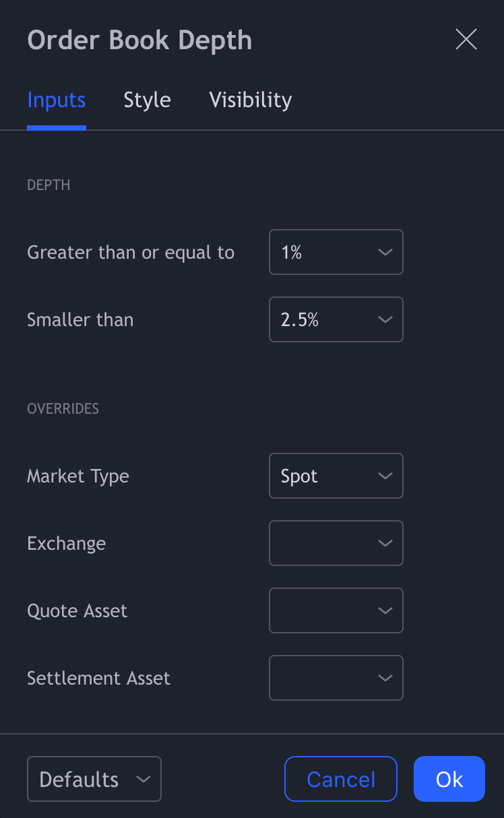Click the DEPTH section heading
504x818 pixels.
(x=49, y=185)
